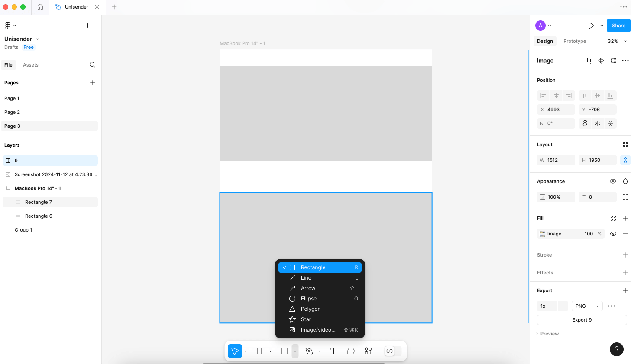The image size is (631, 364).
Task: Start presentation with play button
Action: (x=591, y=26)
